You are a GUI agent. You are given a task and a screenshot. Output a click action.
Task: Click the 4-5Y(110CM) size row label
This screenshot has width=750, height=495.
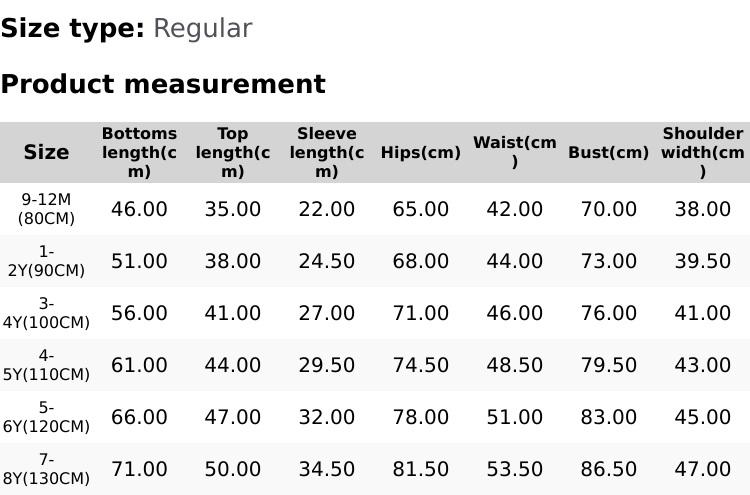(x=46, y=365)
